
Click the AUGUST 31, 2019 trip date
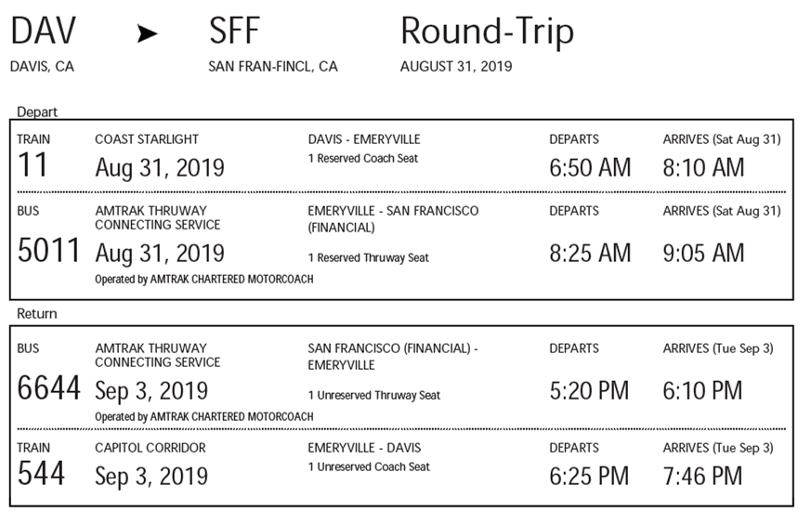coord(456,66)
